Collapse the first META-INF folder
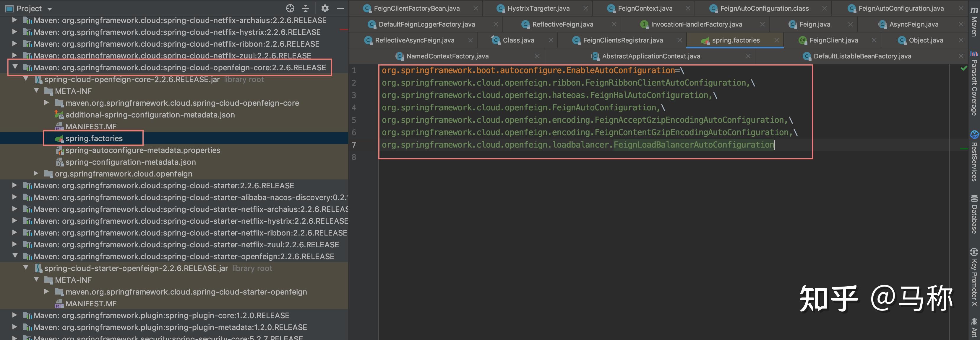The image size is (980, 340). 37,91
